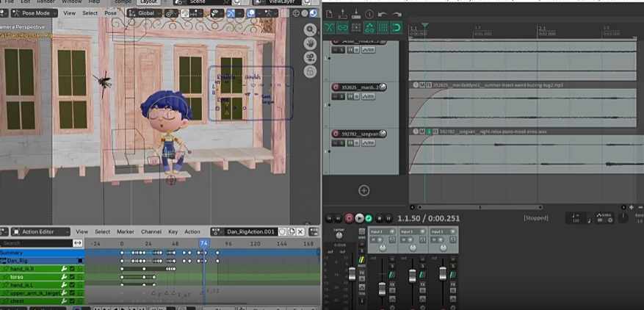This screenshot has width=644, height=310.
Task: Arm record on the 352625 macdaddyno1 track
Action: click(x=336, y=87)
